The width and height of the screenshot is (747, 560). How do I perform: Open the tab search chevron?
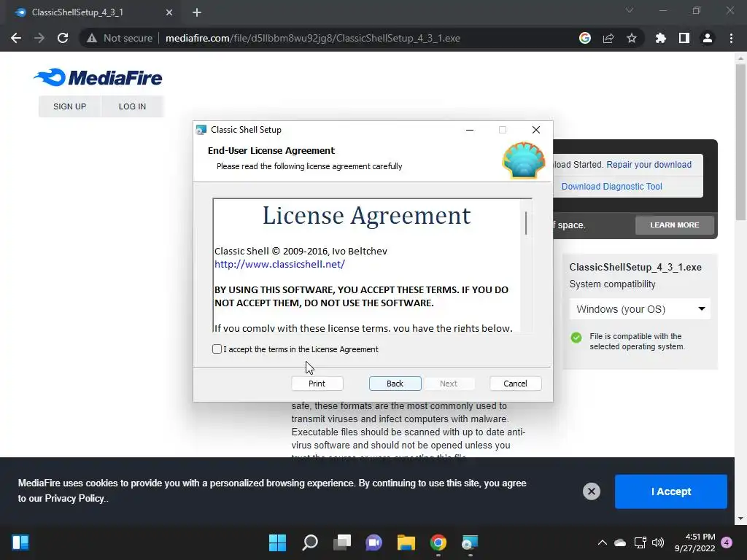(x=630, y=10)
